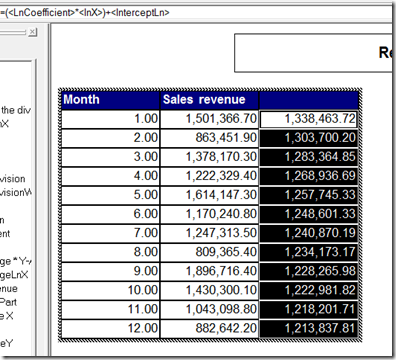Click sales revenue value 1,614,147.30
396x360 pixels.
pyautogui.click(x=209, y=195)
